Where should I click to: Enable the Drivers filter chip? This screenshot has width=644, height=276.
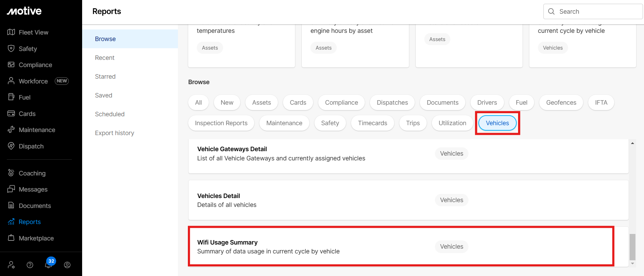coord(487,103)
